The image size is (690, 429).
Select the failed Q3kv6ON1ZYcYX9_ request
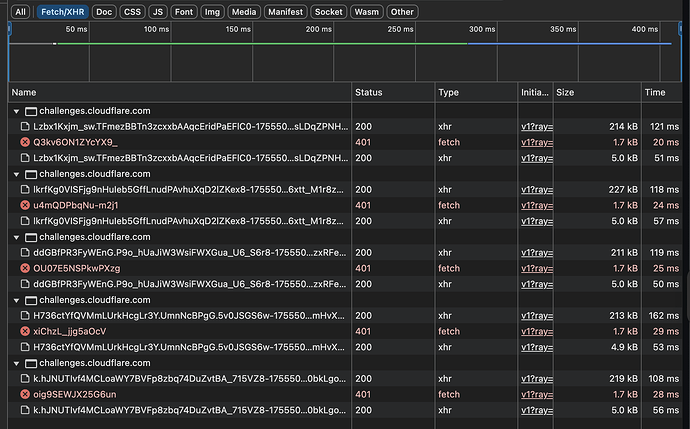click(x=345, y=142)
